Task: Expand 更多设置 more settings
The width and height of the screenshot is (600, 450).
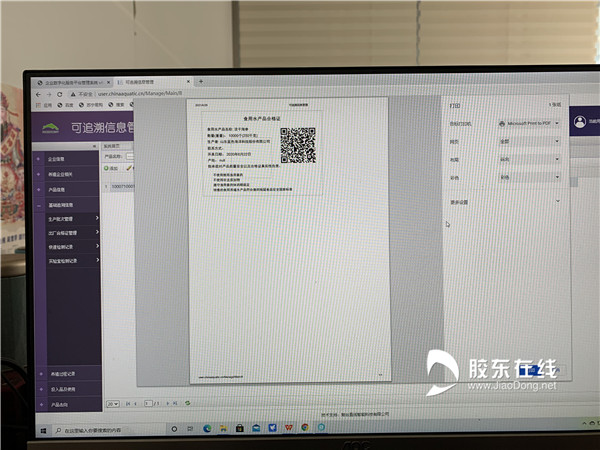Action: point(504,202)
